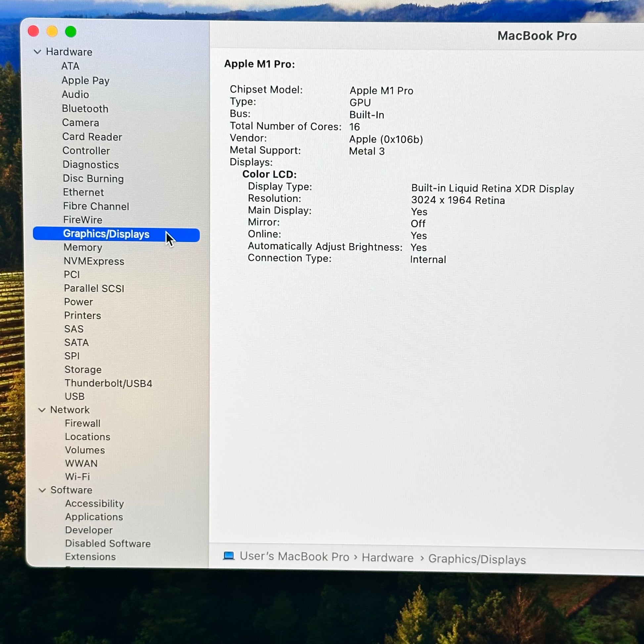Select Bluetooth in the sidebar
This screenshot has width=644, height=644.
click(85, 109)
